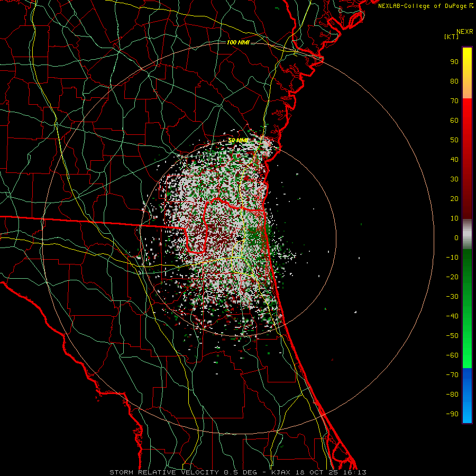
Task: Select the positive 90 knot scale label
Action: [x=454, y=62]
